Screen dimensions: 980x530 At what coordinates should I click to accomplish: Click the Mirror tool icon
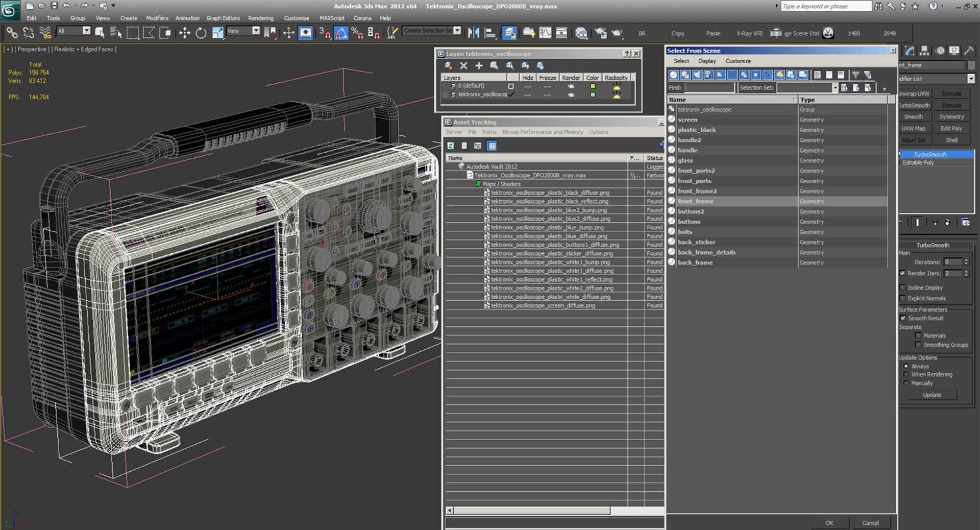pyautogui.click(x=473, y=33)
